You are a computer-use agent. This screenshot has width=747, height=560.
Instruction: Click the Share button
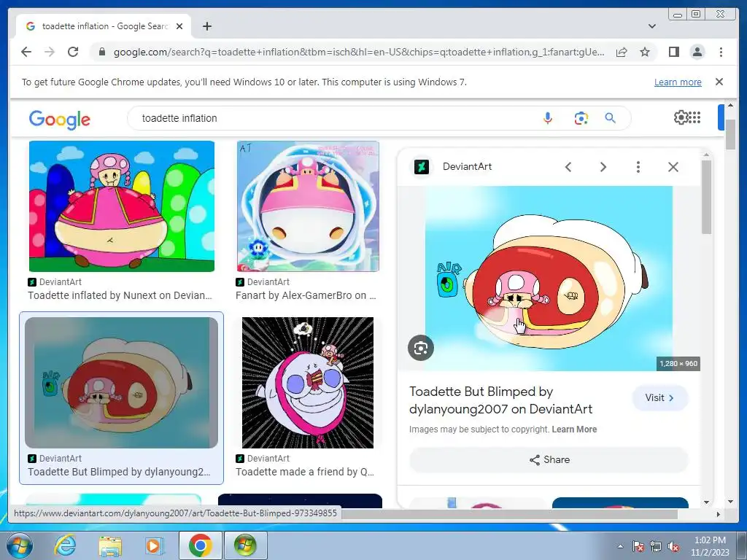[x=549, y=459]
